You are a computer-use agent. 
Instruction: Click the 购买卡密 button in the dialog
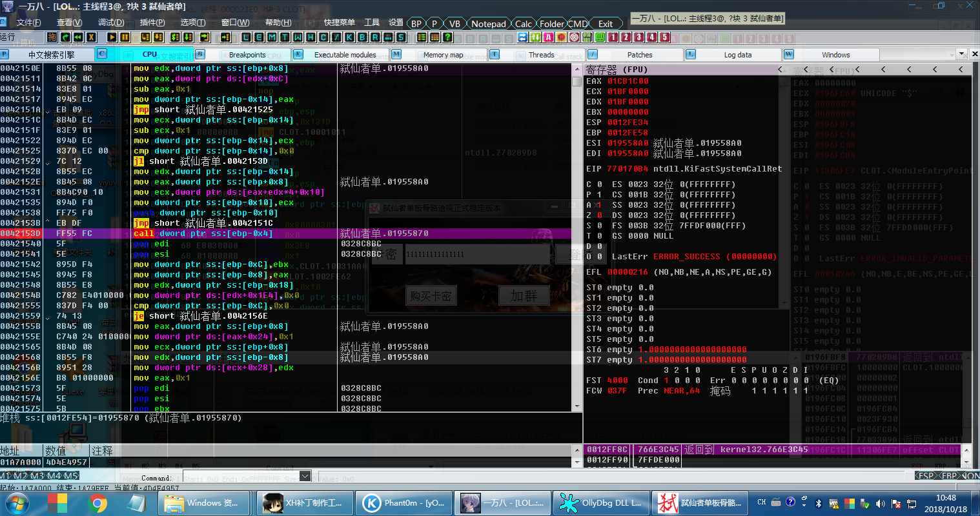tap(431, 295)
